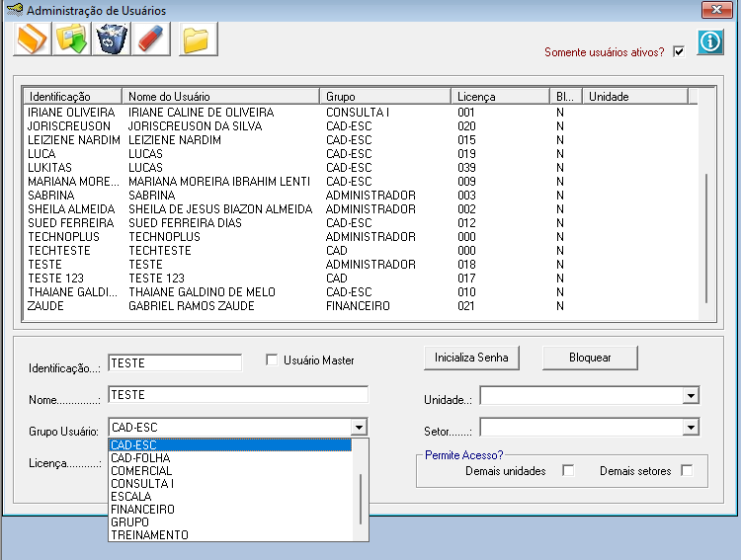This screenshot has width=741, height=560.
Task: Click FINANCEIRO group cell in user table
Action: [358, 306]
